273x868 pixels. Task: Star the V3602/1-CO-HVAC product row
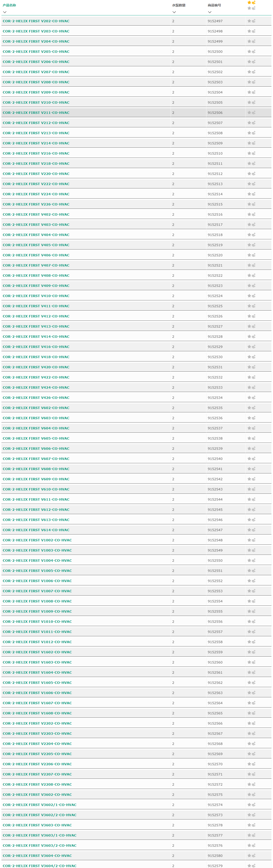point(249,805)
